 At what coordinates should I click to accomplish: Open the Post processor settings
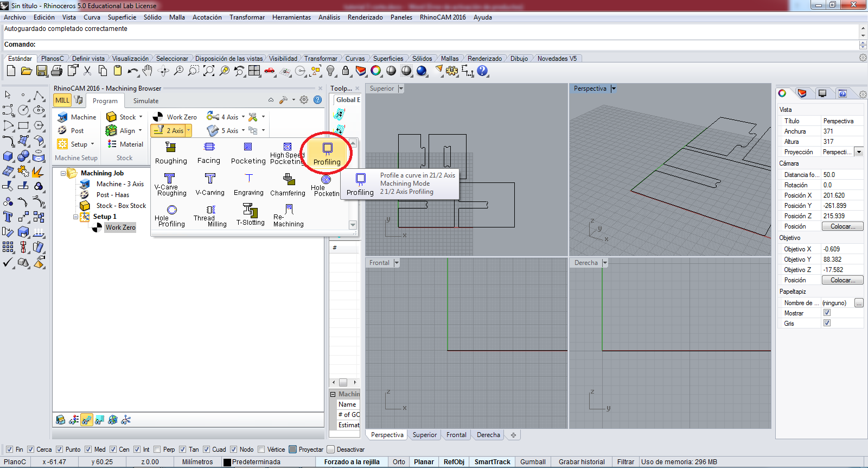71,131
